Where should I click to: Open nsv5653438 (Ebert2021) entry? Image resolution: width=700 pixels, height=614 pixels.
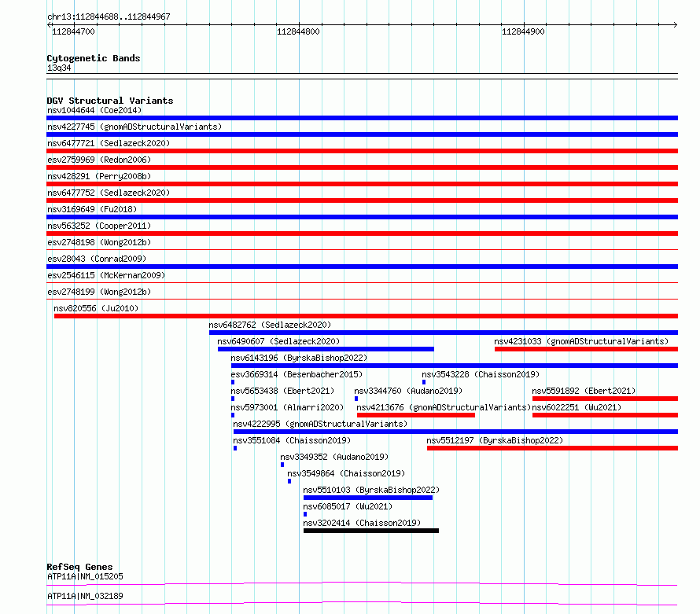click(282, 391)
